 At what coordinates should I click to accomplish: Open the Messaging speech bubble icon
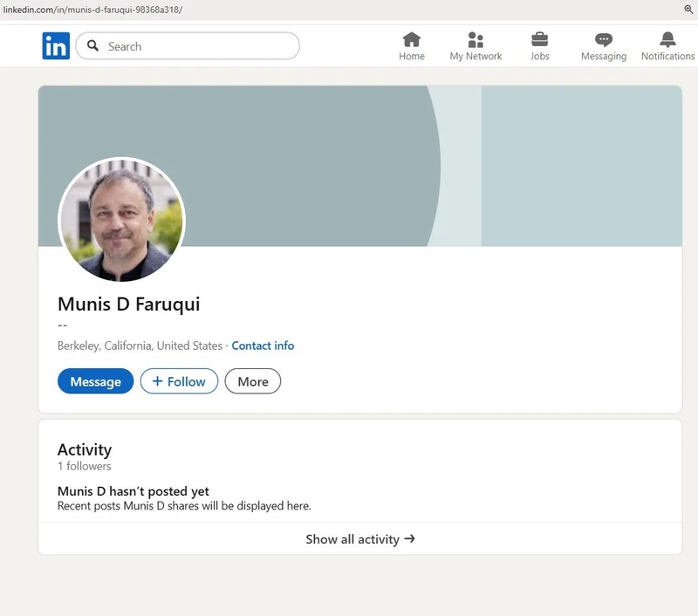pyautogui.click(x=603, y=40)
